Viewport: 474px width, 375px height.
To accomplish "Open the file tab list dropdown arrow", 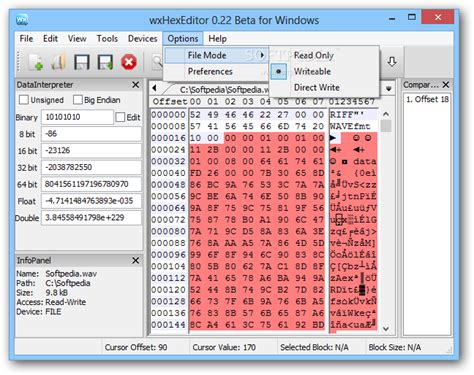I will coord(389,89).
